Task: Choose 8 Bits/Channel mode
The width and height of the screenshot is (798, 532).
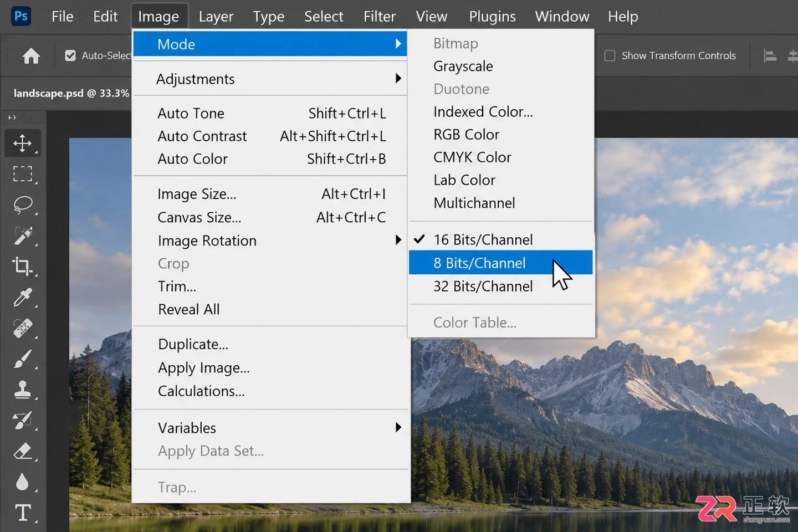Action: point(501,263)
